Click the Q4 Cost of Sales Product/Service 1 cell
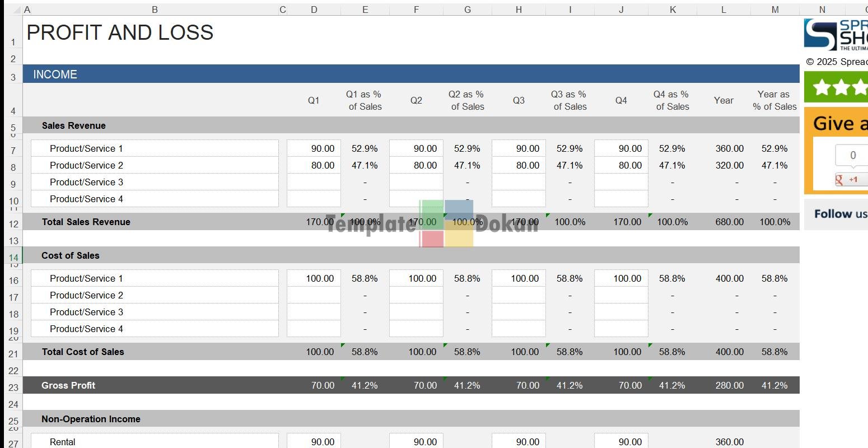Viewport: 868px width, 448px height. pyautogui.click(x=621, y=278)
